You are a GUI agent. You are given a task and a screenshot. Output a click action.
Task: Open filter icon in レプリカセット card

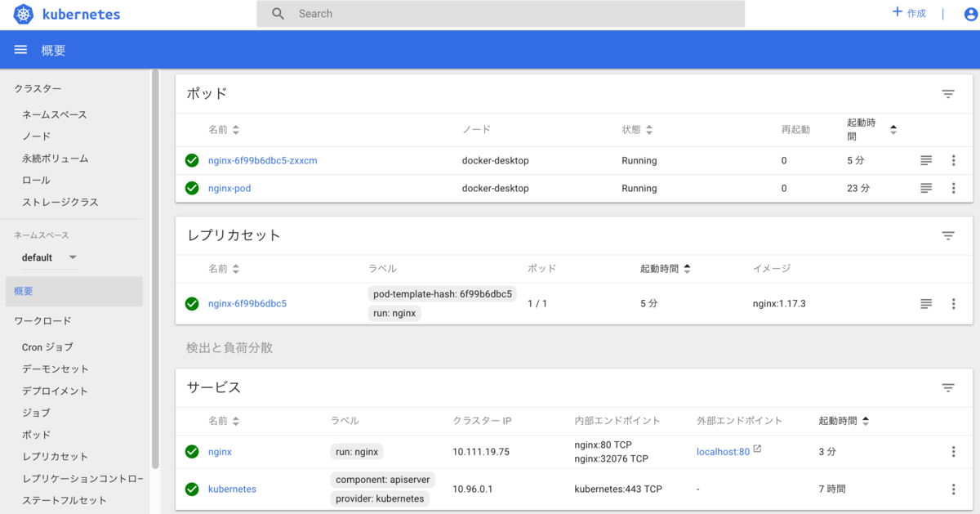point(948,235)
